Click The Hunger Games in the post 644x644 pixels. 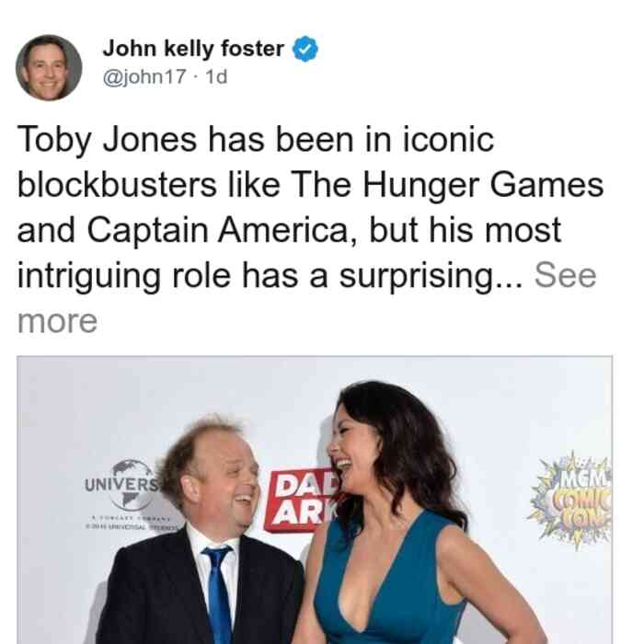point(447,186)
